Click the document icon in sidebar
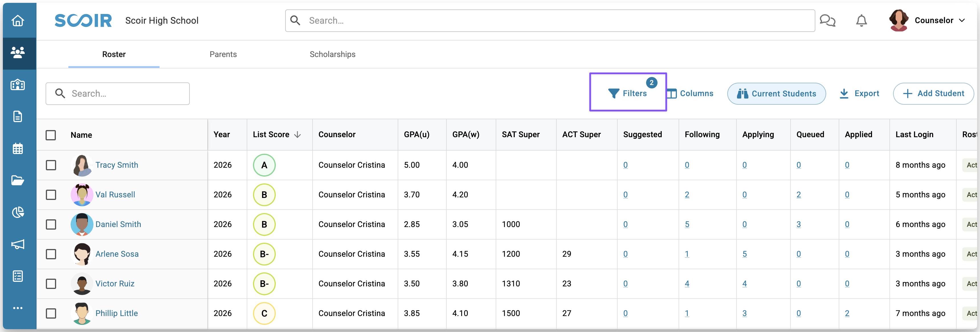Viewport: 980px width, 332px height. click(18, 116)
